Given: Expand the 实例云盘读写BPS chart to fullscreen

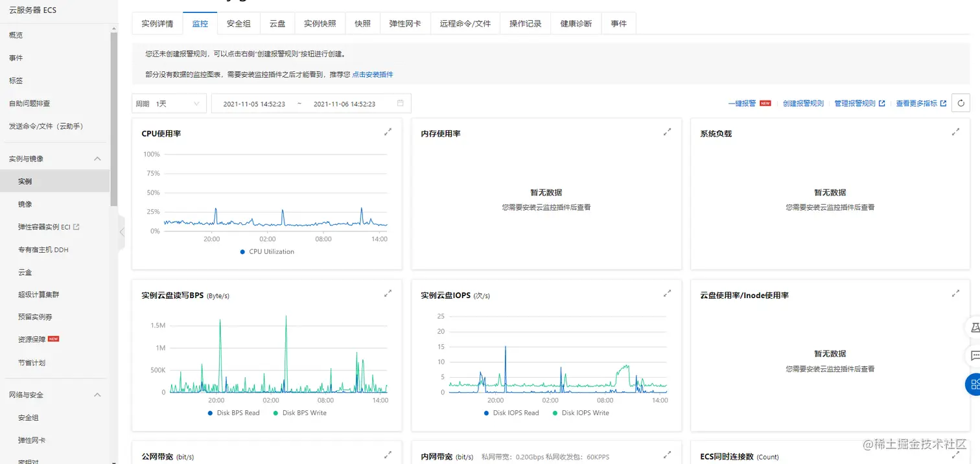Looking at the screenshot, I should coord(388,293).
